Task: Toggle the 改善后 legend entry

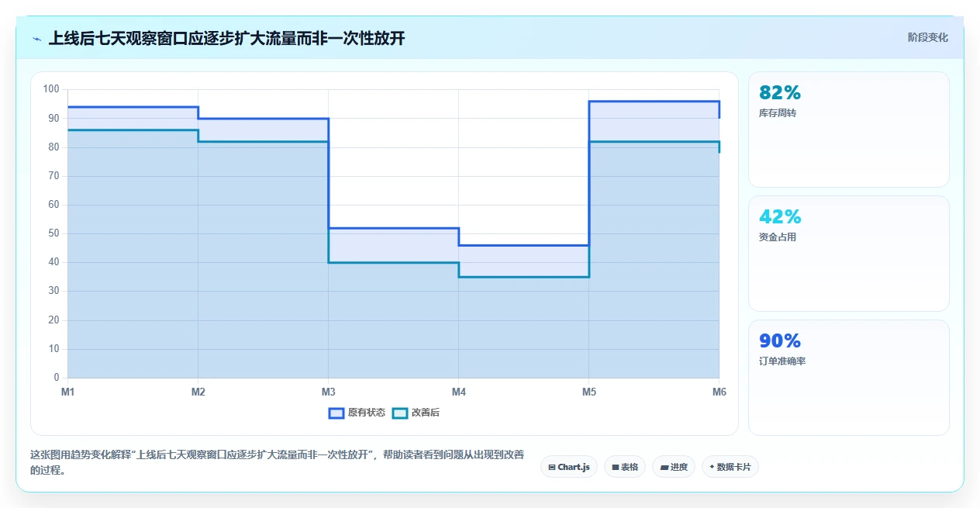Action: 416,413
